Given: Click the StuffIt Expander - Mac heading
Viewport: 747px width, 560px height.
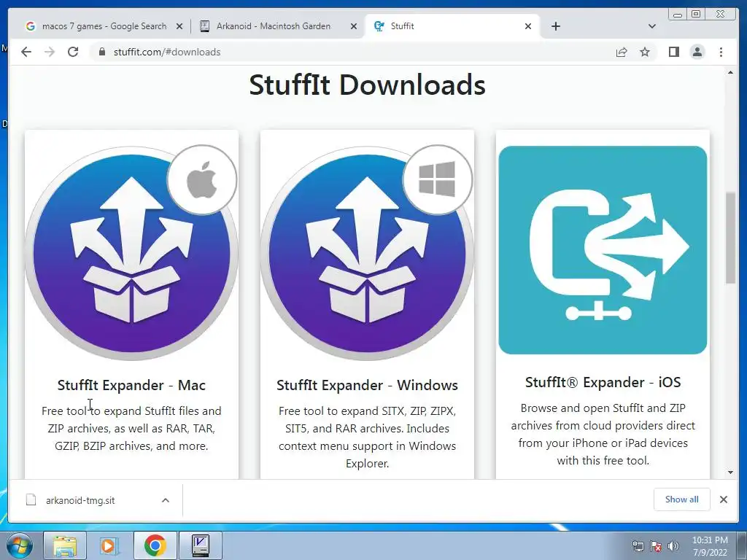Looking at the screenshot, I should coord(131,385).
